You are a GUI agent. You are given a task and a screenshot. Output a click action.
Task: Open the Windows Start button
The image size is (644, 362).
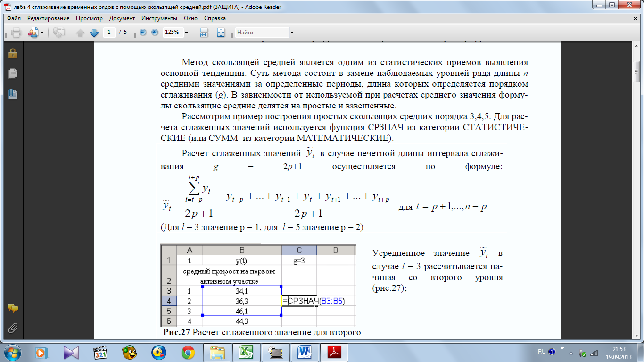13,352
